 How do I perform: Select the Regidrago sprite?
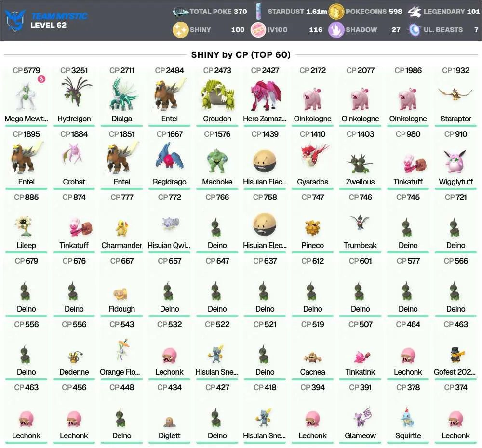tap(170, 157)
